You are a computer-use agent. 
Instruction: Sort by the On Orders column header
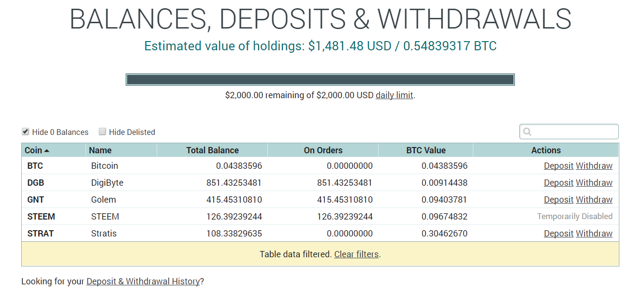point(323,150)
